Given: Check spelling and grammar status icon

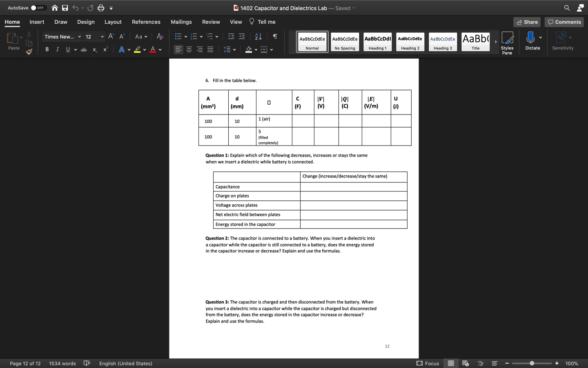Looking at the screenshot, I should coord(87,363).
